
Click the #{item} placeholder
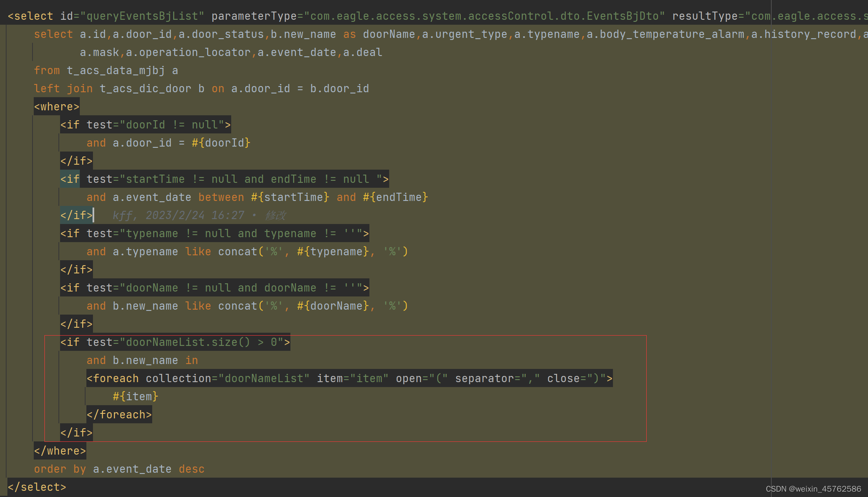click(x=135, y=397)
